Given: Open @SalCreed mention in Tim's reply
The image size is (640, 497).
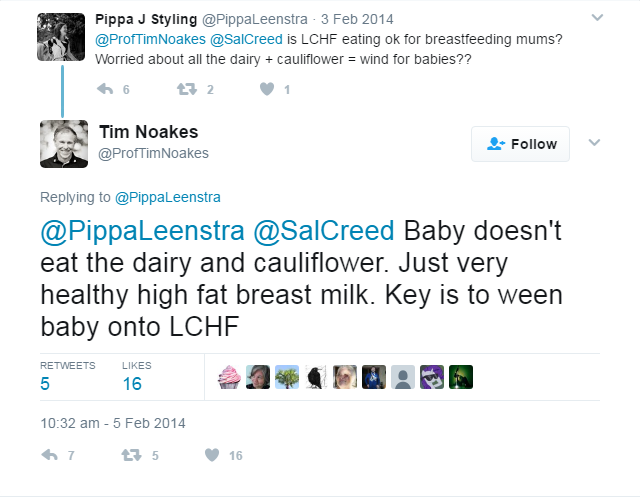Looking at the screenshot, I should (x=323, y=231).
